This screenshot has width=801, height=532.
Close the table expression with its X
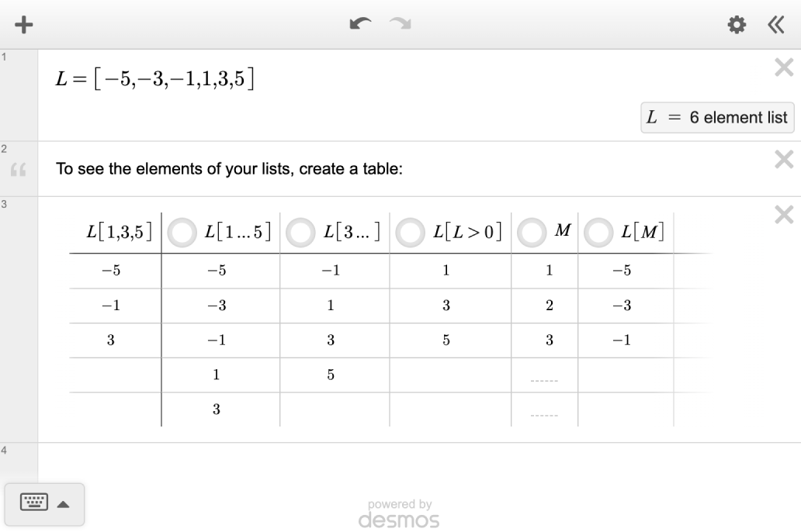click(783, 215)
